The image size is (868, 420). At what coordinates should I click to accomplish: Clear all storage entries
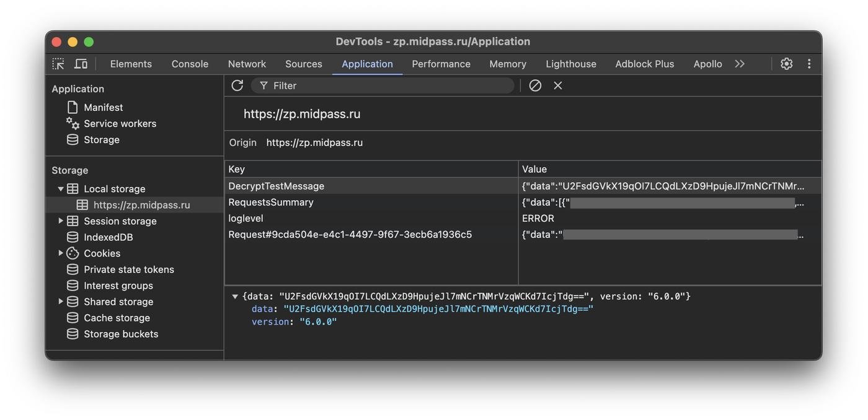(x=535, y=85)
